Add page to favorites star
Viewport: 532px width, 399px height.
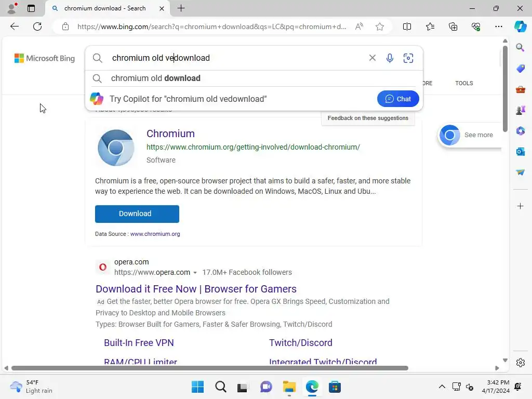pos(380,26)
